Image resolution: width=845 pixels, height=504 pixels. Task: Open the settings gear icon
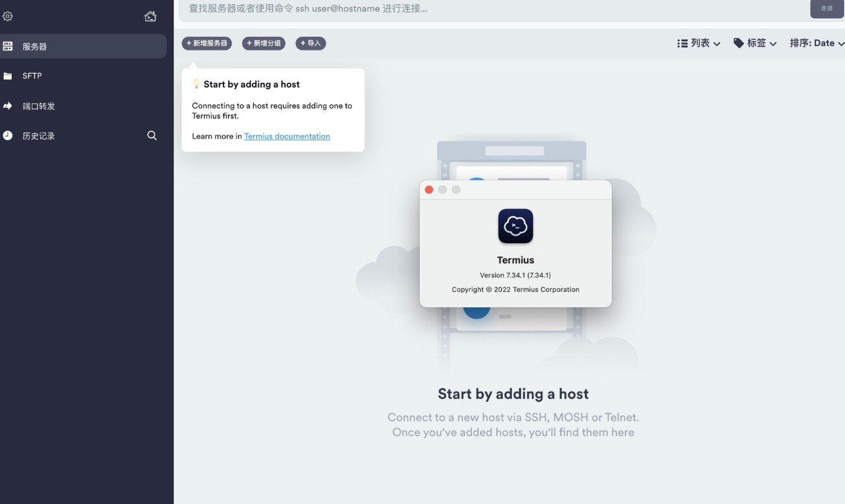[8, 17]
